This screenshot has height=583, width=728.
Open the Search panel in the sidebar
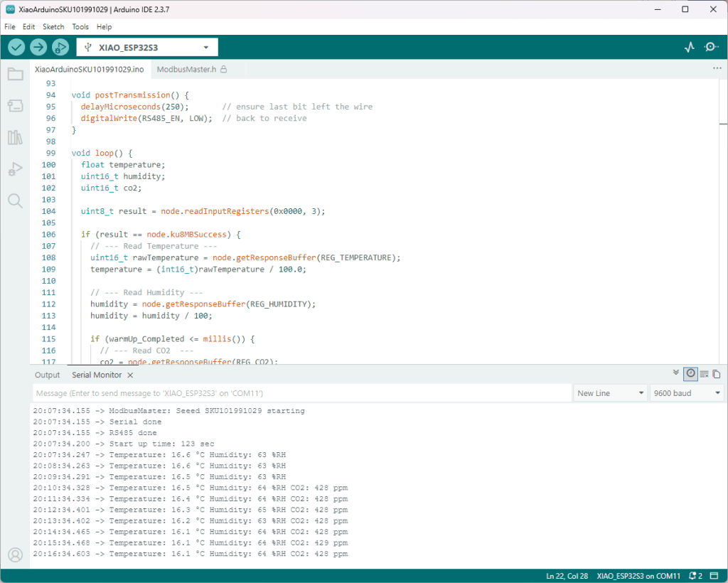click(x=15, y=200)
